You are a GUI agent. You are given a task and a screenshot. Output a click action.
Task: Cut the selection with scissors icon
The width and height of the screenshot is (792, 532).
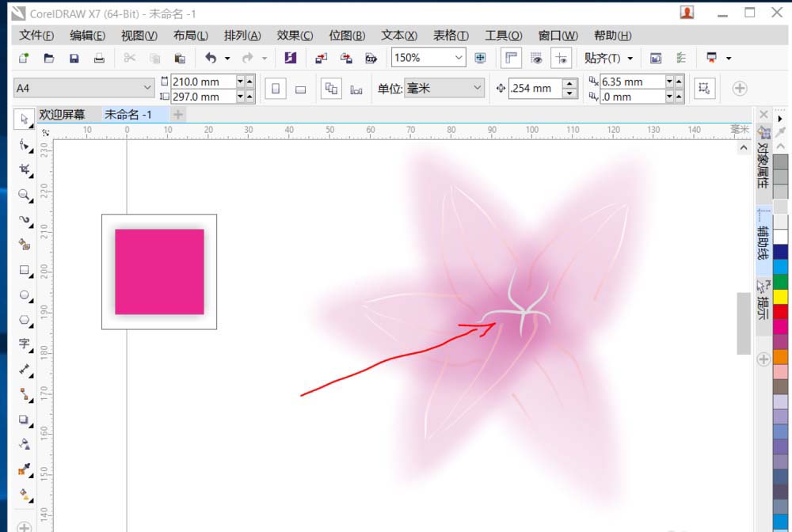pos(130,58)
